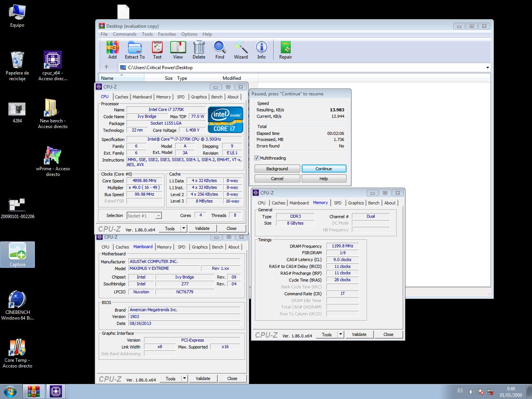Toggle the Multithreading checkbox
Image resolution: width=532 pixels, height=399 pixels.
click(x=257, y=158)
